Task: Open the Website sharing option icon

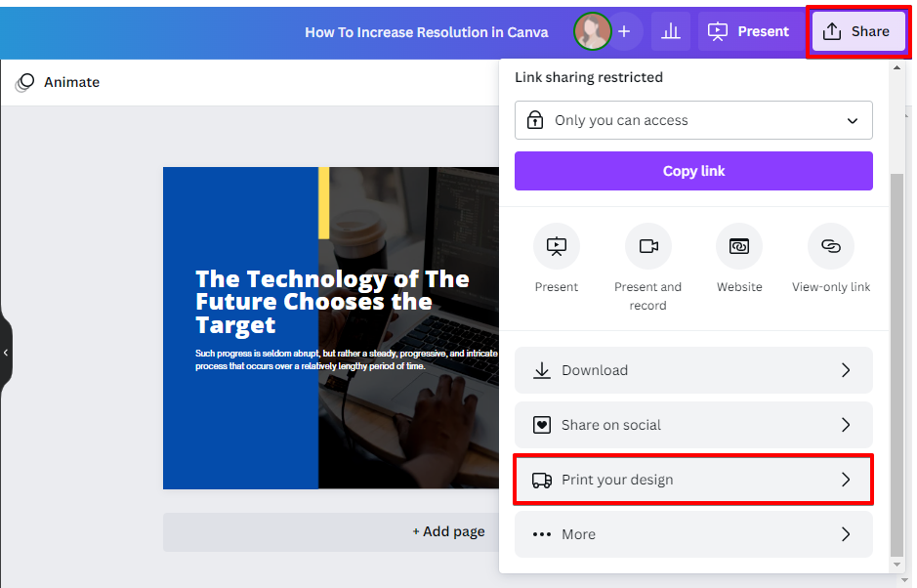Action: pyautogui.click(x=738, y=246)
